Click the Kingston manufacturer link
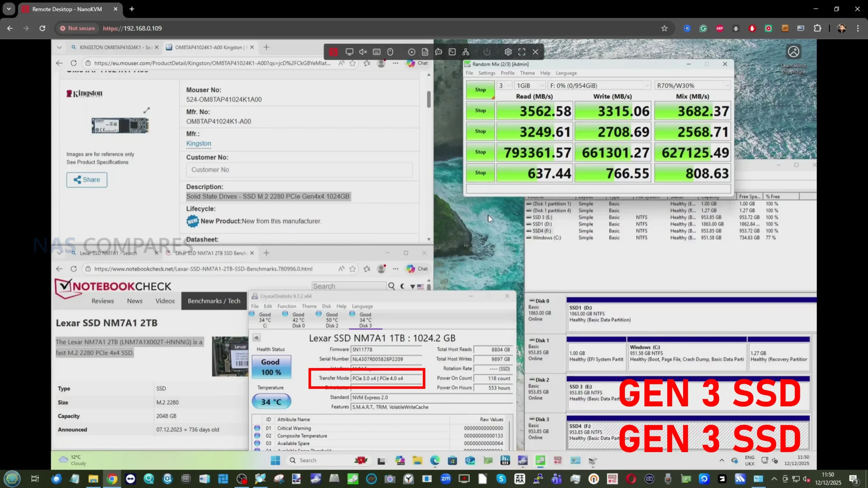This screenshot has width=868, height=488. 198,143
